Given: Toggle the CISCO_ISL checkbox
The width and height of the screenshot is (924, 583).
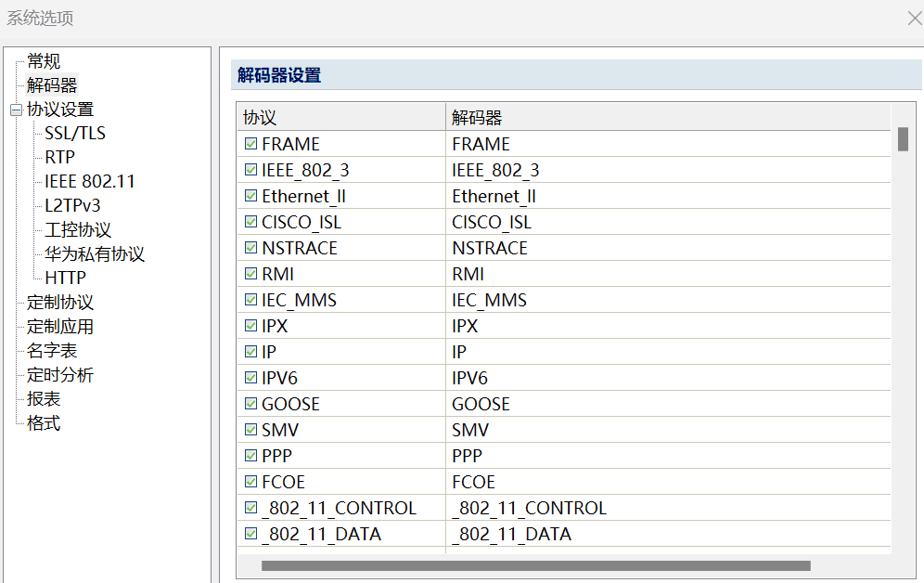Looking at the screenshot, I should [250, 222].
